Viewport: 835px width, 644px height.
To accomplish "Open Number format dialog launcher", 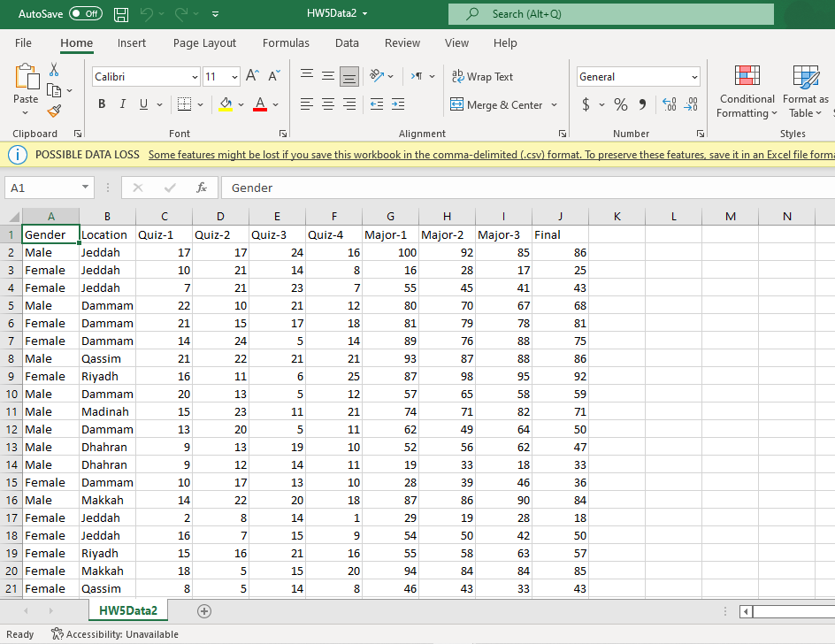I will pyautogui.click(x=701, y=134).
